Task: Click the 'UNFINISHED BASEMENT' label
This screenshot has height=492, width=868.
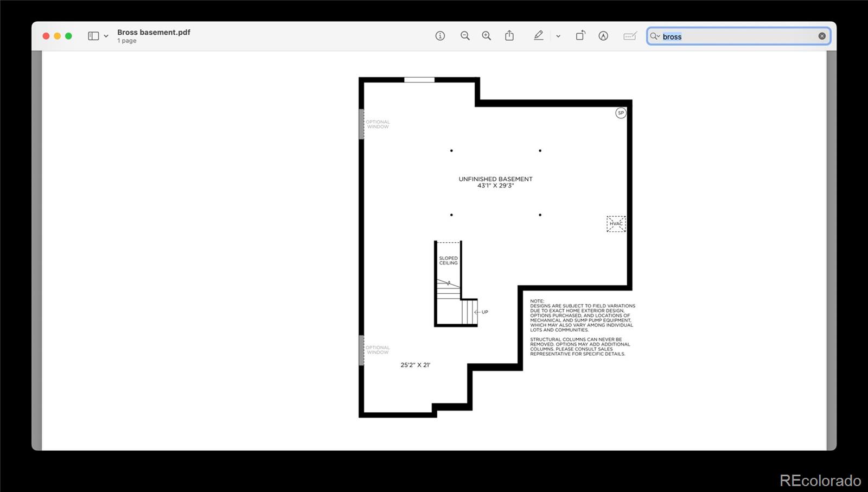Action: point(495,179)
